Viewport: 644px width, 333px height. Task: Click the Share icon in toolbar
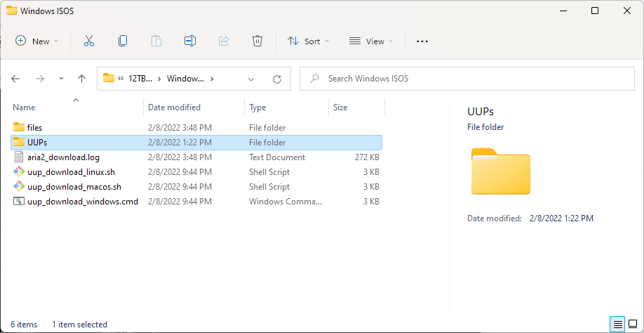click(x=224, y=41)
